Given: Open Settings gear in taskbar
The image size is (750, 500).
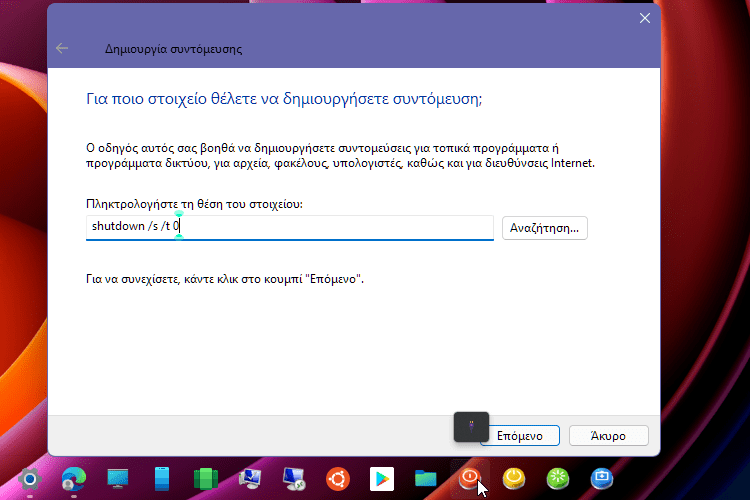Looking at the screenshot, I should click(30, 479).
